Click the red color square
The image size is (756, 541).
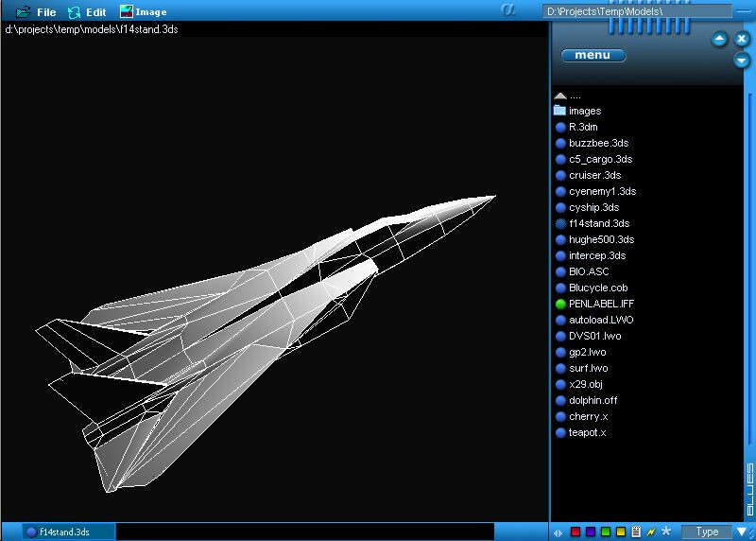(x=576, y=532)
